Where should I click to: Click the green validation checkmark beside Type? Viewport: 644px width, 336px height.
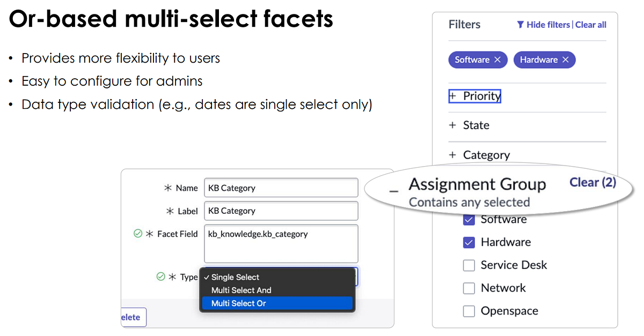[x=161, y=277]
